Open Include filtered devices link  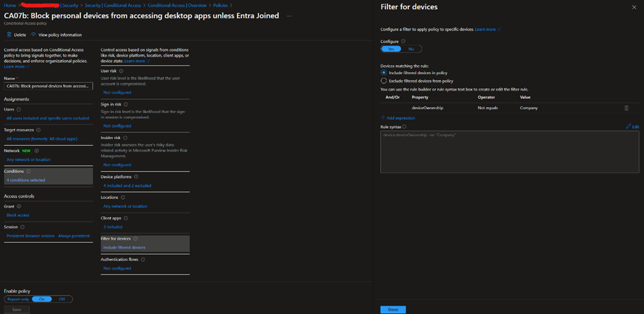[124, 248]
